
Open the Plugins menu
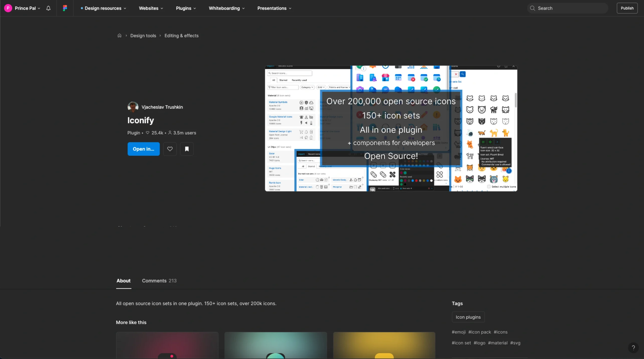click(x=186, y=8)
